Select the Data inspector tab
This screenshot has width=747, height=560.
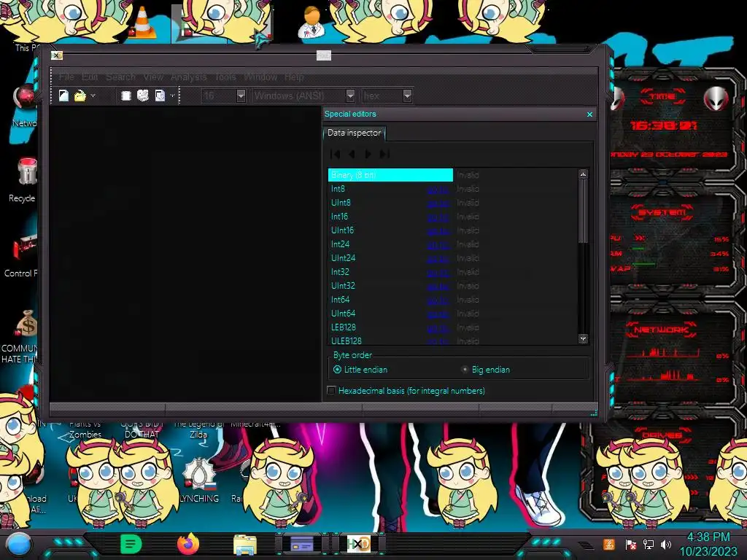coord(354,133)
